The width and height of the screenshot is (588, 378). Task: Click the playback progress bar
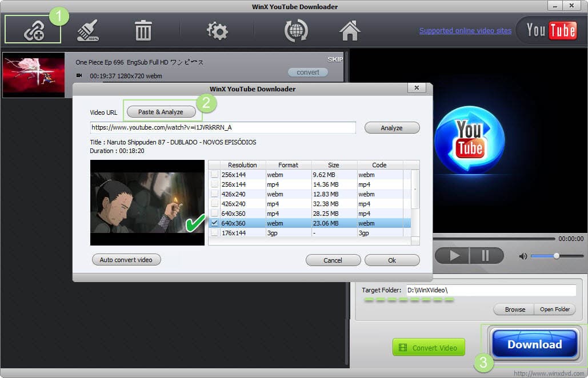[x=494, y=239]
